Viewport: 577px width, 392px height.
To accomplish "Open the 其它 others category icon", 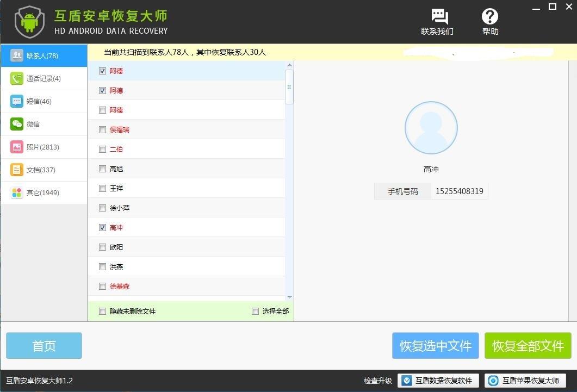I will tap(17, 192).
